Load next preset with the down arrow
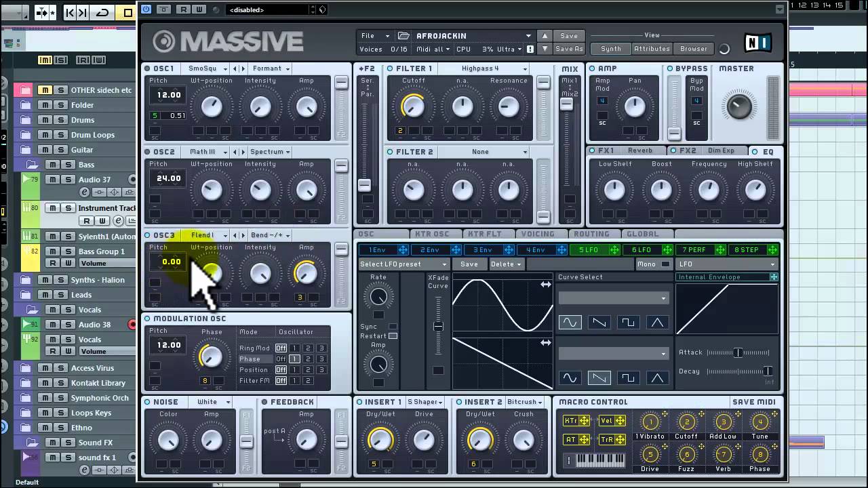This screenshot has height=488, width=868. pos(545,49)
